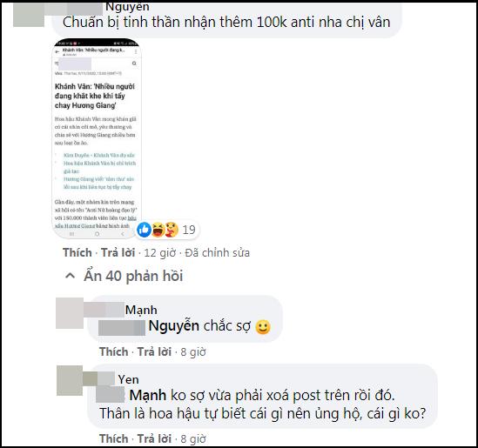Click the smiley emoji in Mạnh's reply
Viewport: 478px width, 448px height.
pyautogui.click(x=263, y=327)
